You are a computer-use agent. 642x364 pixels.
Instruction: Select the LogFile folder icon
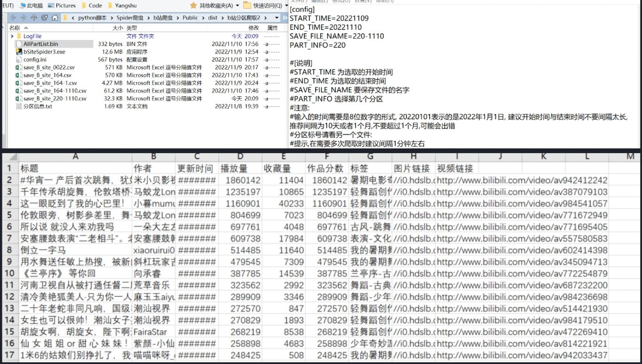[x=19, y=36]
